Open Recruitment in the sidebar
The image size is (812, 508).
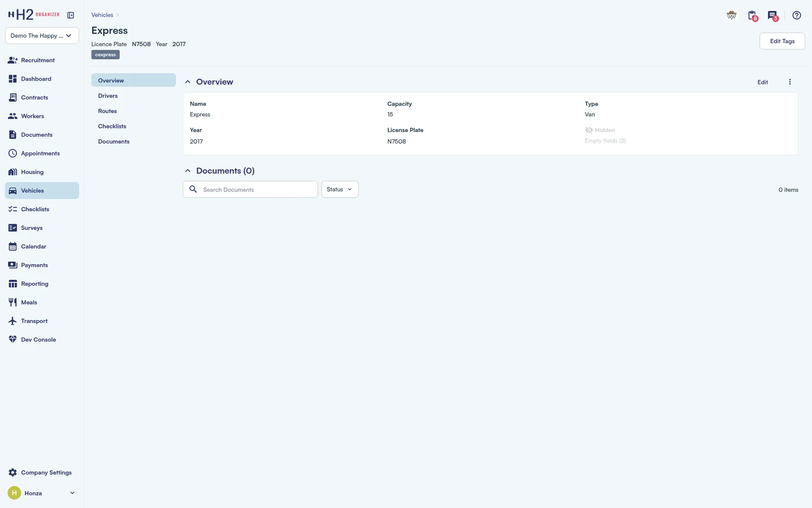42,60
